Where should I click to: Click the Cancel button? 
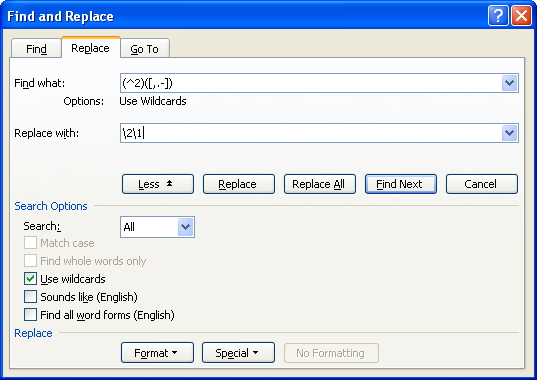click(x=482, y=184)
